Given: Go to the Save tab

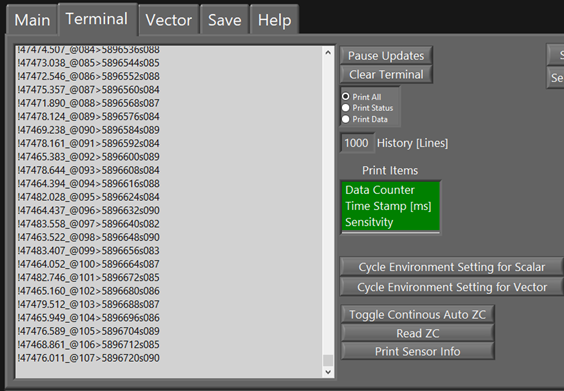Looking at the screenshot, I should [x=224, y=20].
